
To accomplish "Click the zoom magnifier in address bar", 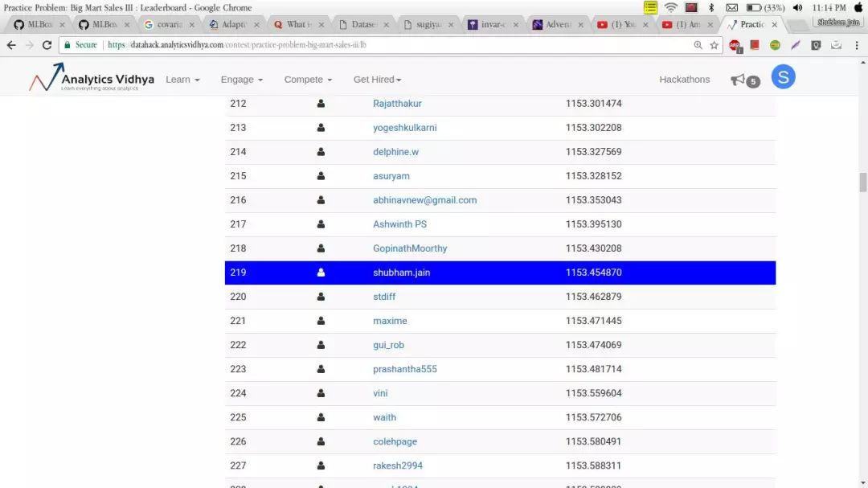I will (698, 45).
